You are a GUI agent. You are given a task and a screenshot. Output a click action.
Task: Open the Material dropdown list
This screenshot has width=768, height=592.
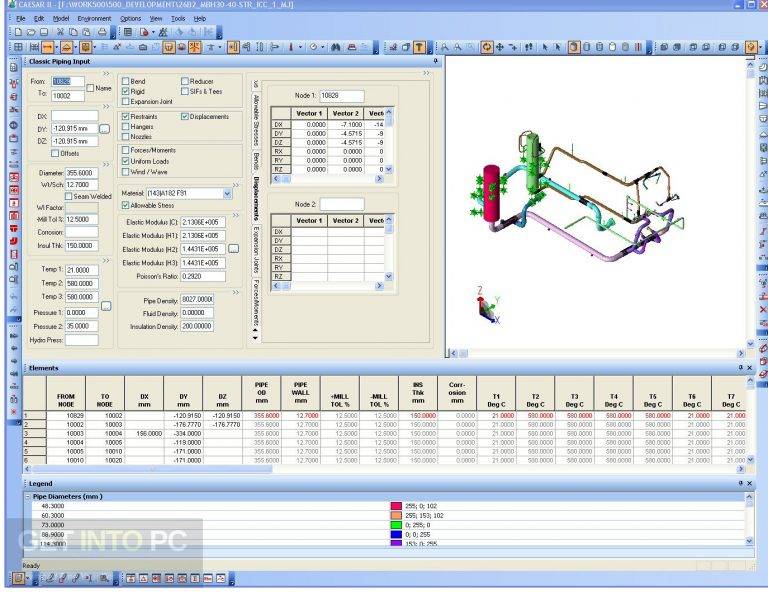pos(227,194)
